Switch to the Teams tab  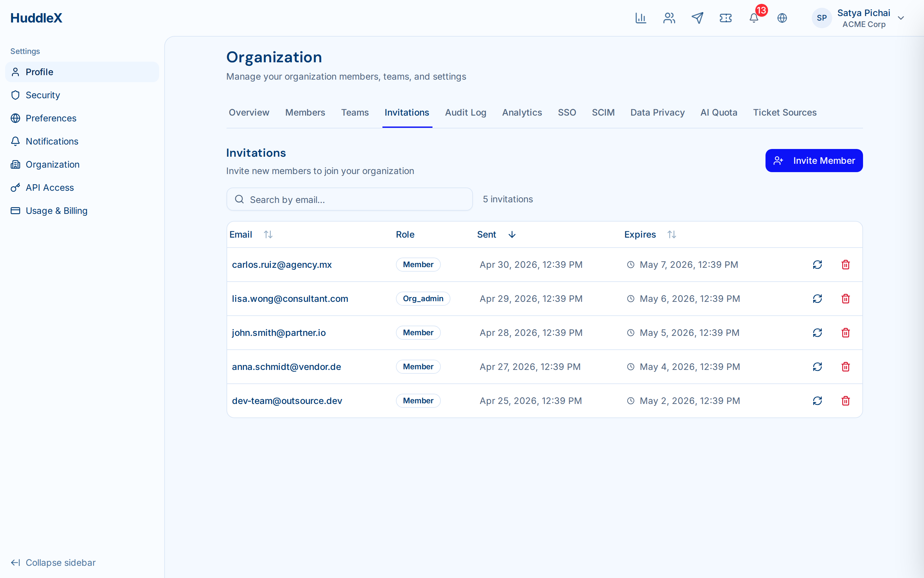[x=355, y=112]
